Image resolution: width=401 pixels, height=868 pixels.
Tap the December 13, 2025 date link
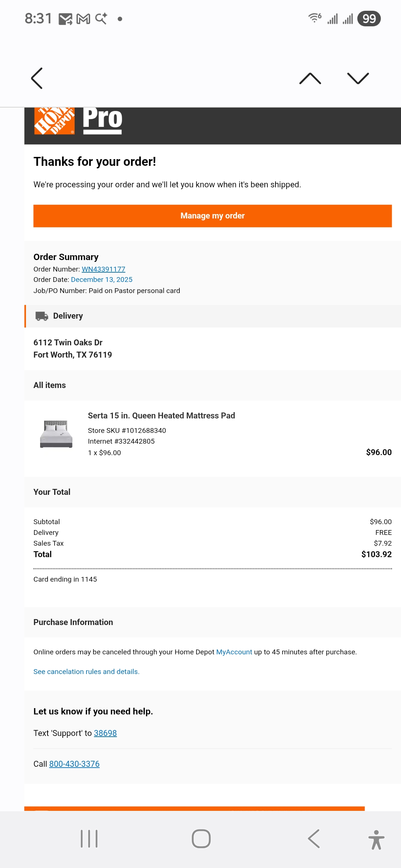click(x=101, y=279)
